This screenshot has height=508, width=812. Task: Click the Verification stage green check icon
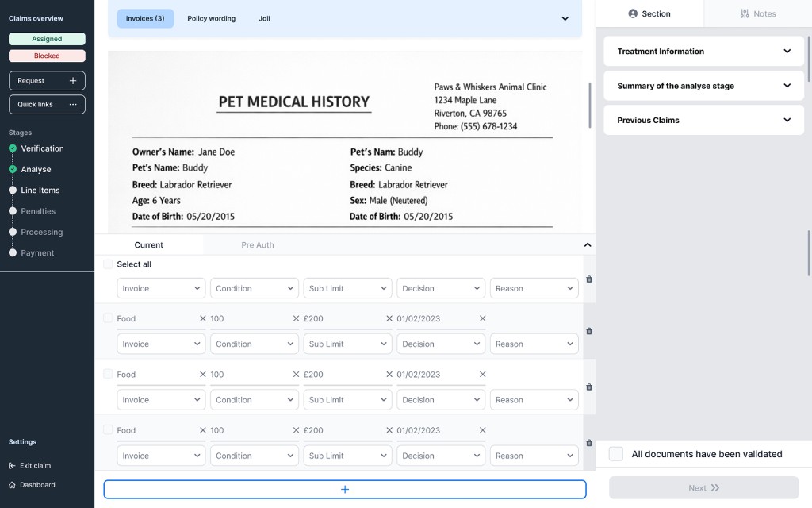click(x=13, y=148)
